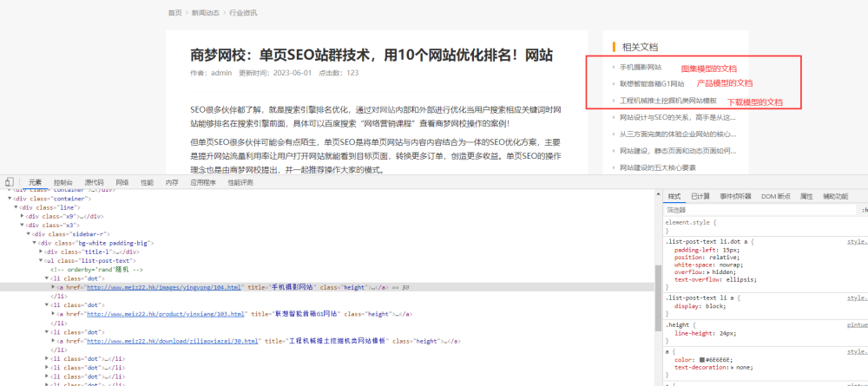Open the 网站建设，静态页面和动态页面 article
Screen dimensions: 868x386
click(678, 150)
